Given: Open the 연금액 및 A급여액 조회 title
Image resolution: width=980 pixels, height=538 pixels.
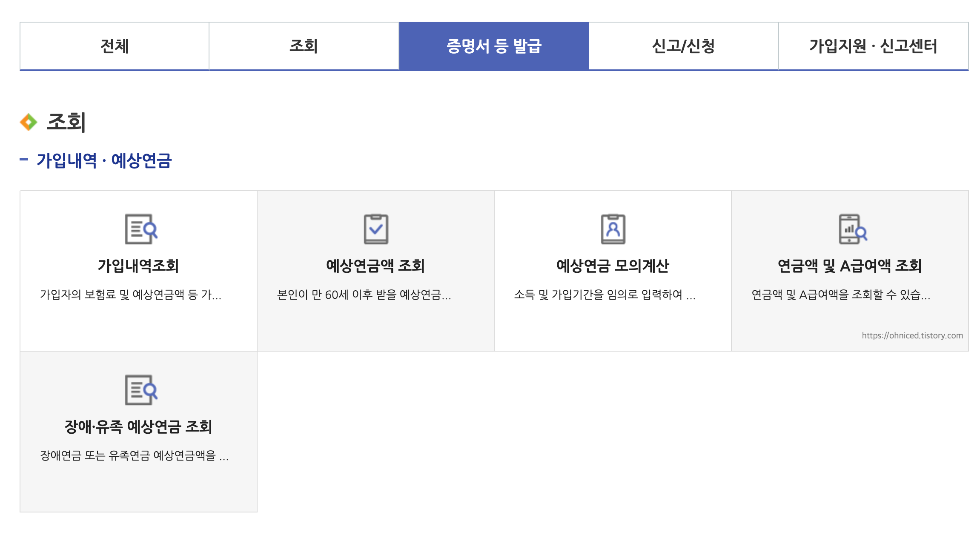Looking at the screenshot, I should (849, 266).
